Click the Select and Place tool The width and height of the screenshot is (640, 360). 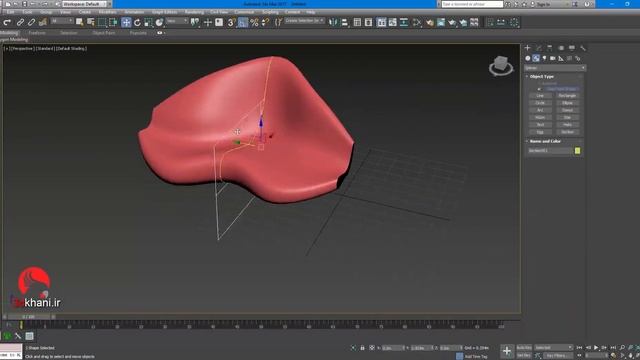[x=159, y=22]
